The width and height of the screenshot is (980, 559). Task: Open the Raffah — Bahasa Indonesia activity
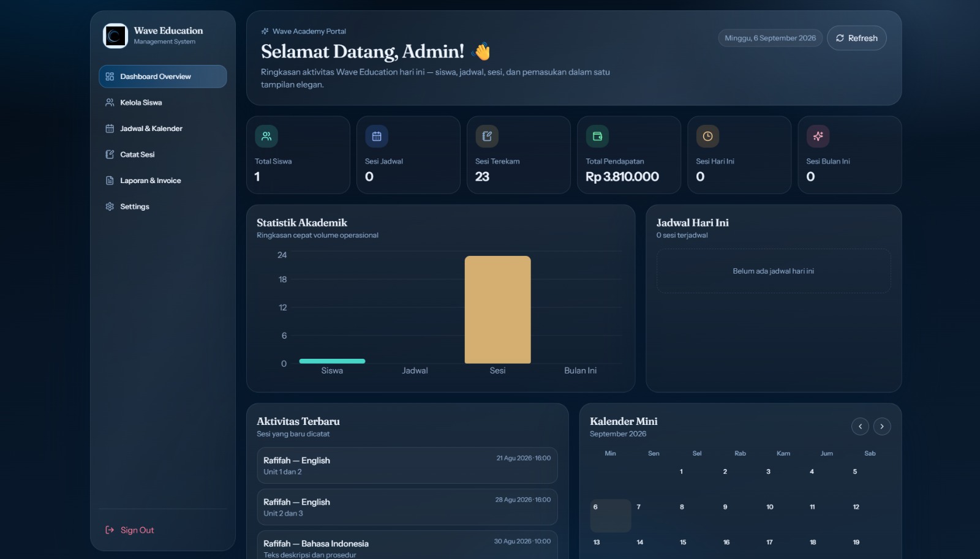coord(407,545)
